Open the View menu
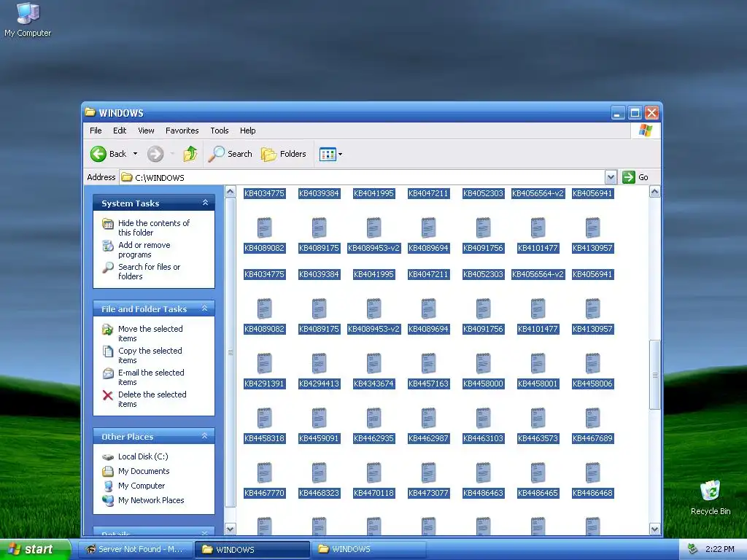 point(146,131)
